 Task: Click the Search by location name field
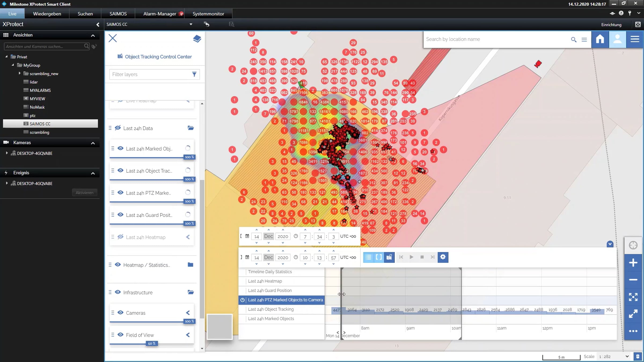(496, 39)
